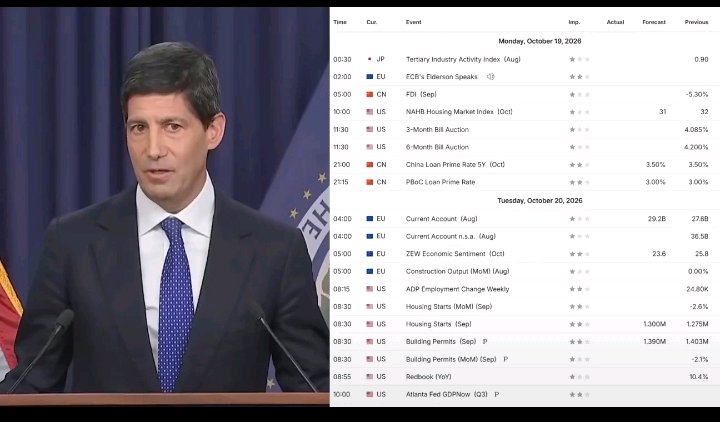Click the US flag in the Atlanta Fed GDPNow row
Viewport: 720px width, 422px height.
370,394
